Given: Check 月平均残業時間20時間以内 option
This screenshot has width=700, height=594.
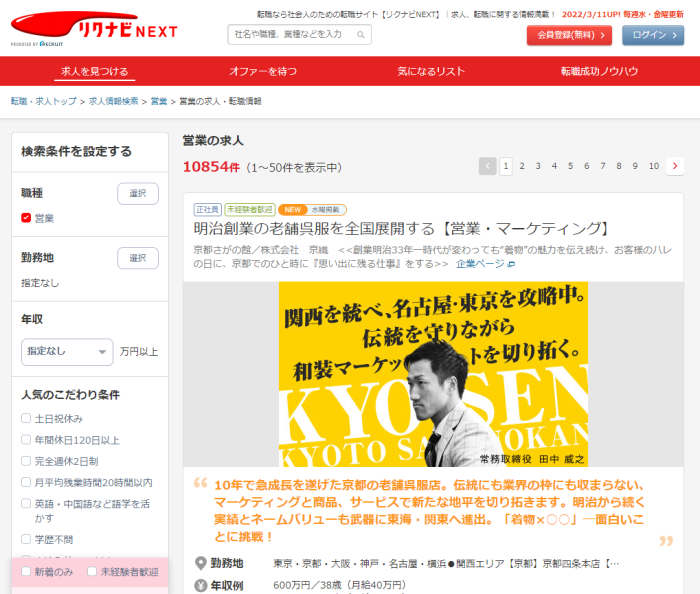Looking at the screenshot, I should click(x=26, y=482).
